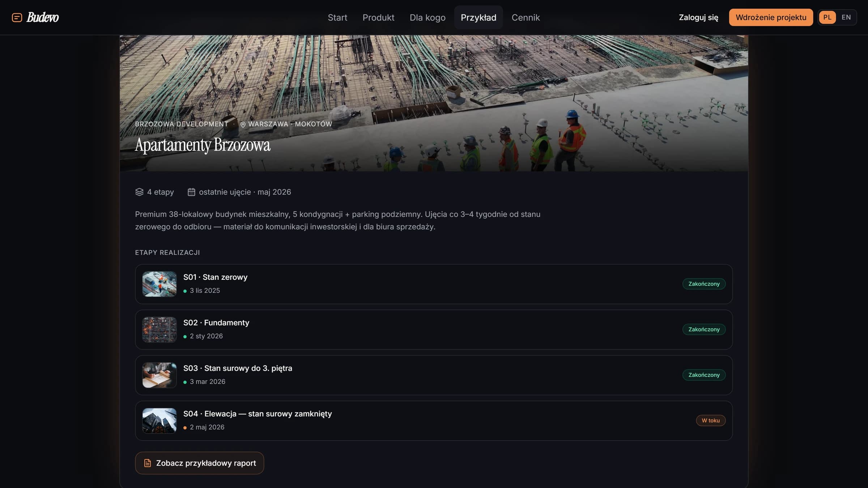Image resolution: width=868 pixels, height=488 pixels.
Task: Open the S02 Fundamenty thumbnail
Action: pos(159,330)
